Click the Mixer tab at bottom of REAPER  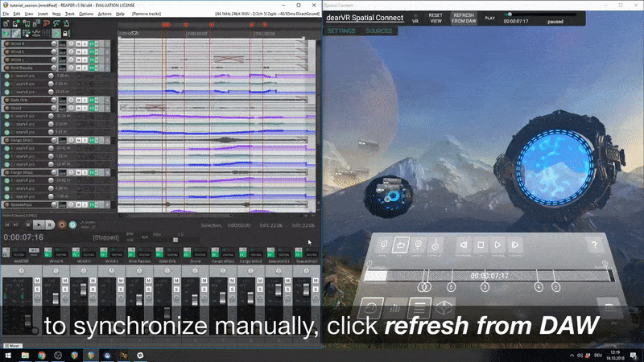(12, 346)
